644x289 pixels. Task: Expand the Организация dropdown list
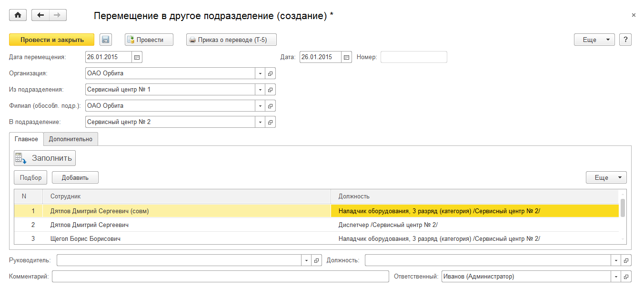[261, 73]
